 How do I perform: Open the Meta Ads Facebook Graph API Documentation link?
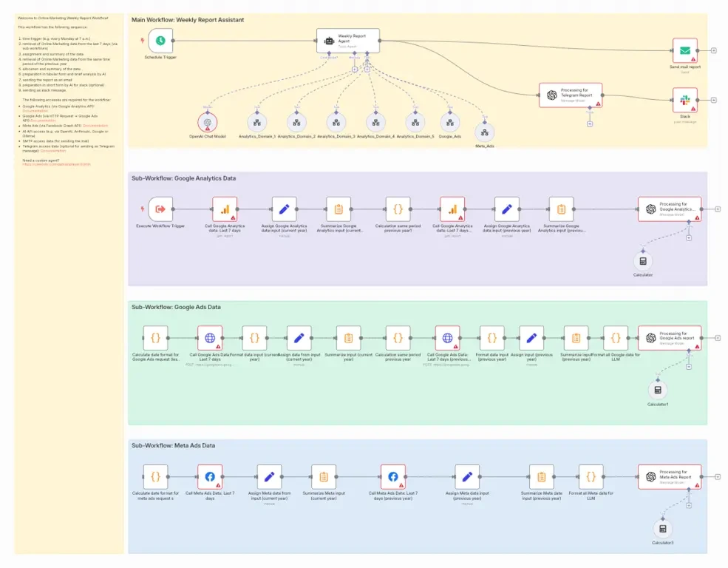pos(95,126)
